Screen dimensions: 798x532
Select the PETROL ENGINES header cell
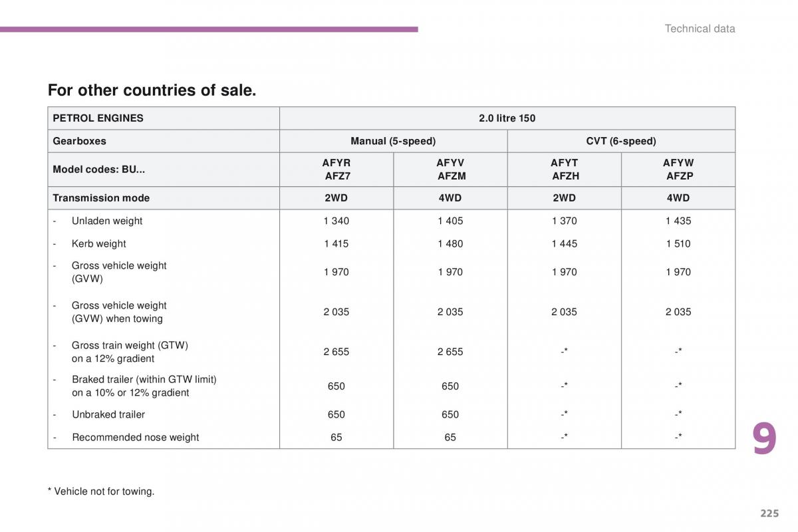(x=98, y=118)
